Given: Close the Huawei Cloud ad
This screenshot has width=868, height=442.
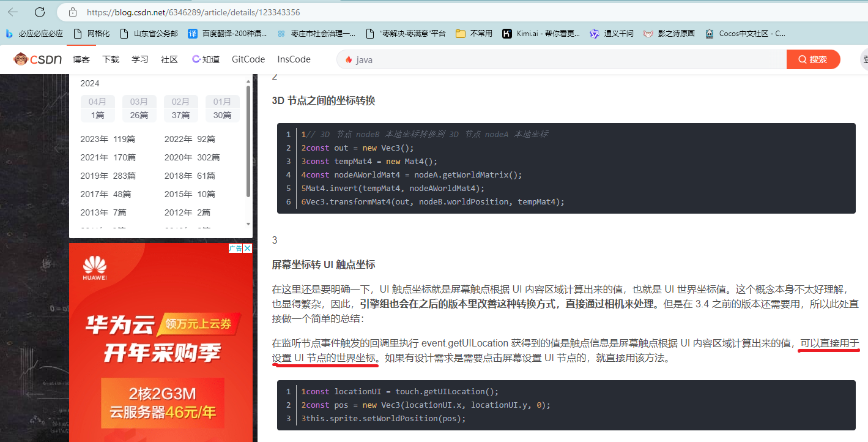Looking at the screenshot, I should pos(247,248).
